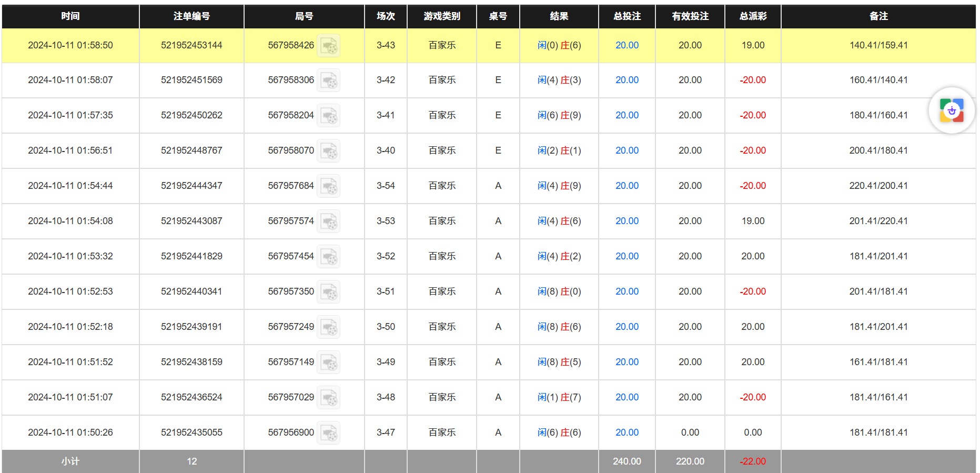Click replay icon for round 567957454
The height and width of the screenshot is (473, 980).
(329, 257)
